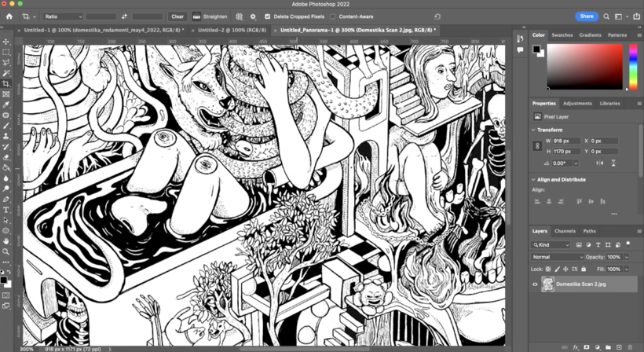644x352 pixels.
Task: Hide the Domestika Scan 2.jpg layer
Action: [x=535, y=284]
